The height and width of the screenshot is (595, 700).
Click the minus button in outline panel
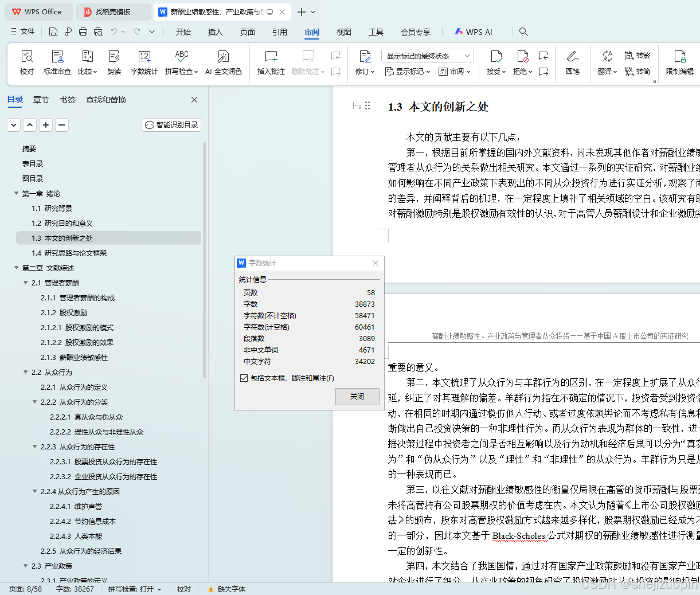pos(62,124)
